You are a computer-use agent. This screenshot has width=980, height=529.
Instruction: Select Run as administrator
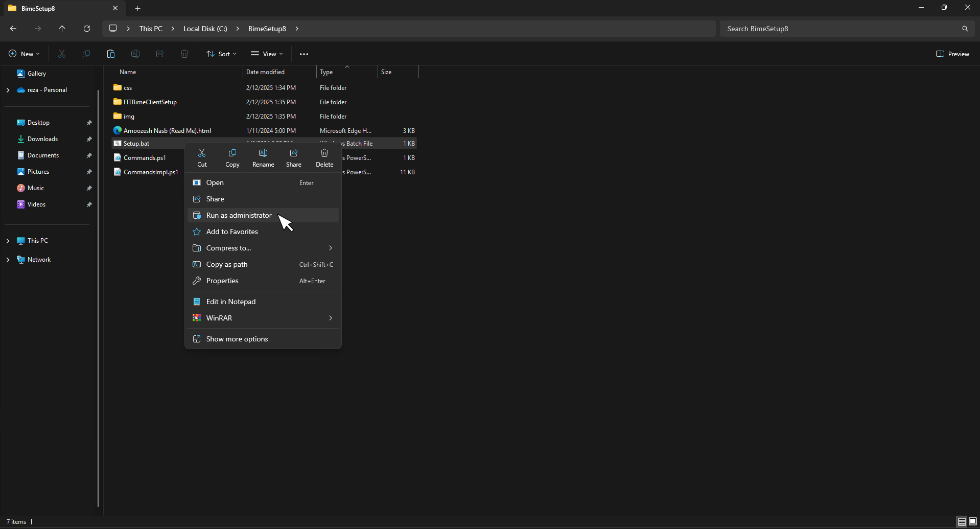[239, 215]
